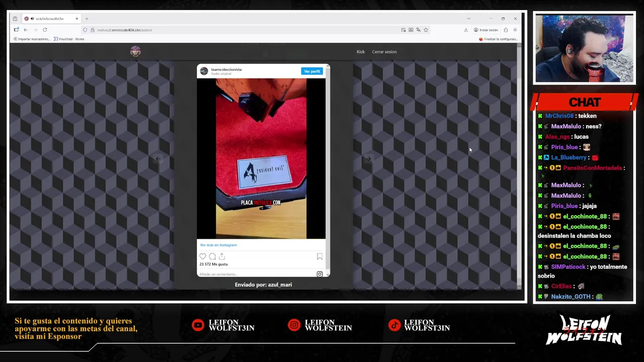The image size is (644, 362).
Task: Click chat message ness? by MaxMalulo
Action: point(593,126)
